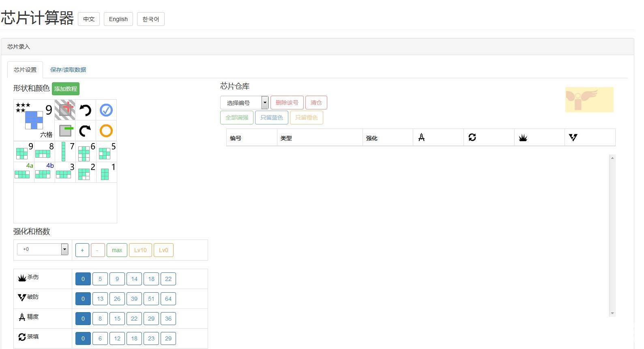
Task: Click the warehouse list scrollbar down arrow
Action: point(612,313)
